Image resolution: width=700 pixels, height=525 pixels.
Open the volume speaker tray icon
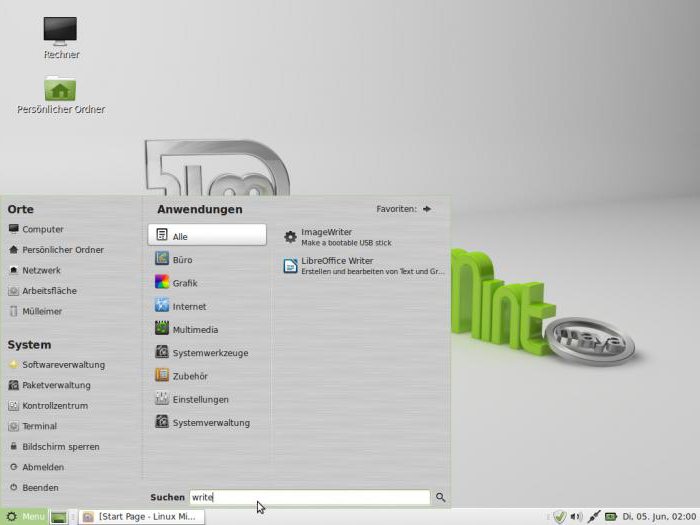point(576,517)
